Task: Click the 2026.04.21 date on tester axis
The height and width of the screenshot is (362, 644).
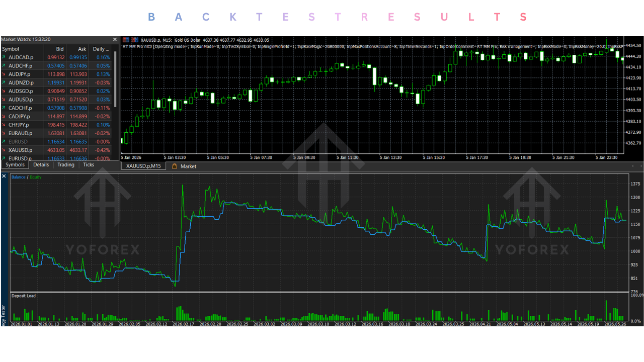Action: pos(481,324)
